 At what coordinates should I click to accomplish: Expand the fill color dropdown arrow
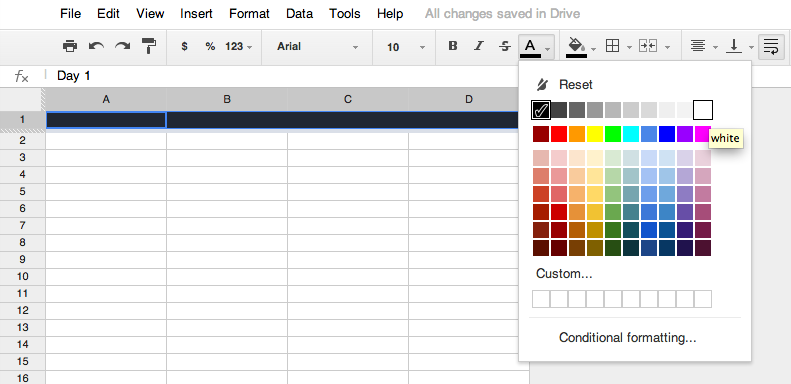(593, 48)
